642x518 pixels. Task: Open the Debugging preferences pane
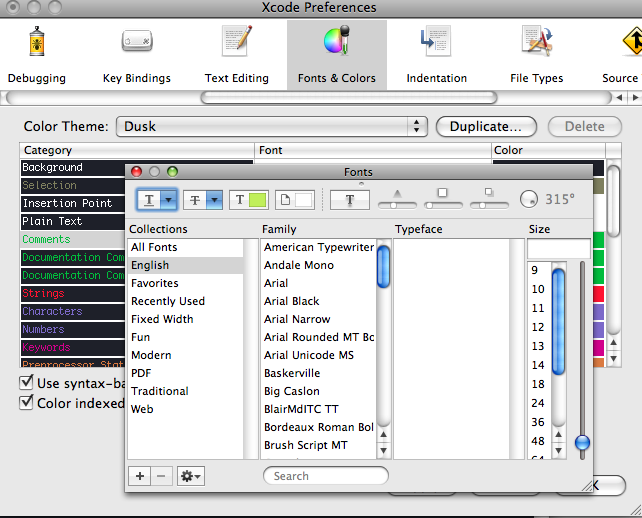click(36, 55)
